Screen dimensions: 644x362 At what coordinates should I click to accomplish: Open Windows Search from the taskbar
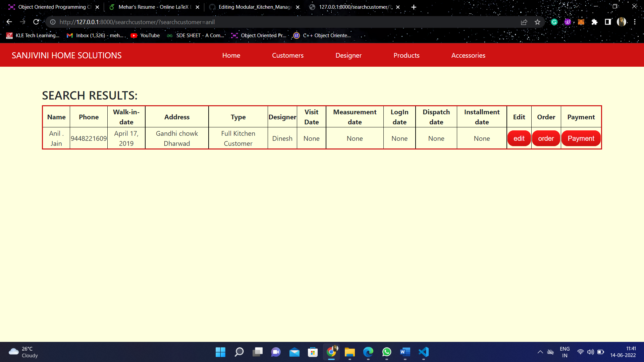(239, 352)
